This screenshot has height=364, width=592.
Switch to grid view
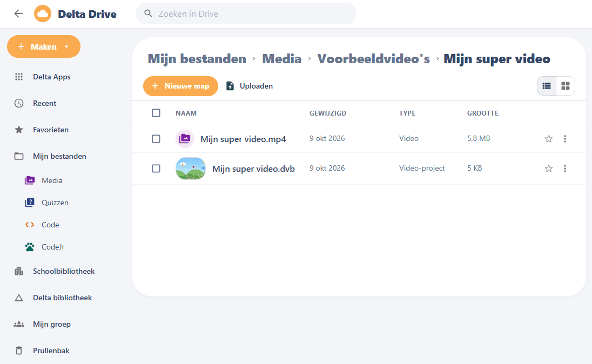pyautogui.click(x=565, y=86)
